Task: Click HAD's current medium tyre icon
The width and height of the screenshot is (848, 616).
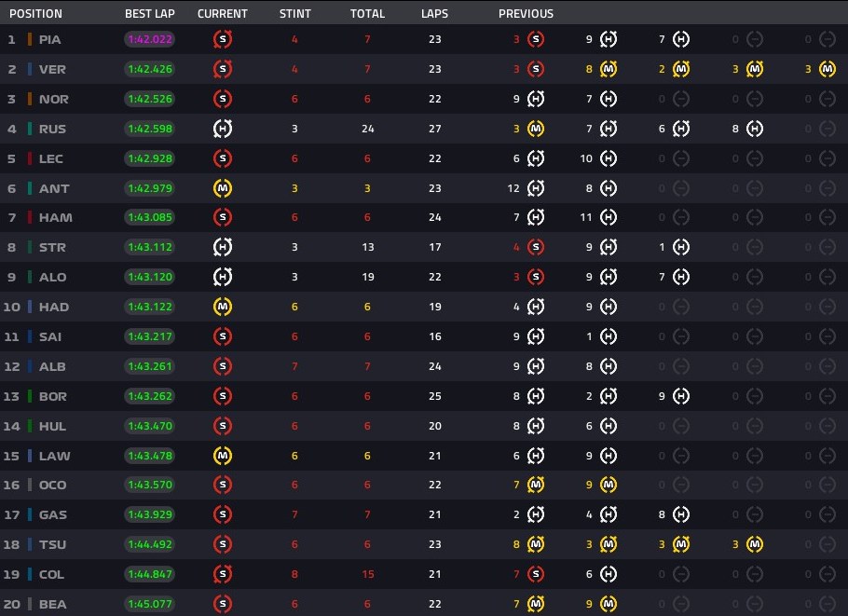Action: click(223, 307)
